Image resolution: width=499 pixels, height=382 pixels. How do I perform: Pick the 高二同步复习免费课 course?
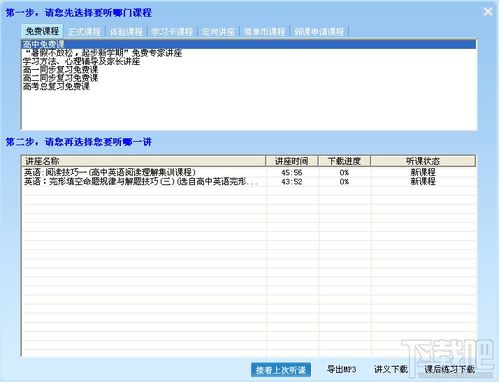coord(60,78)
